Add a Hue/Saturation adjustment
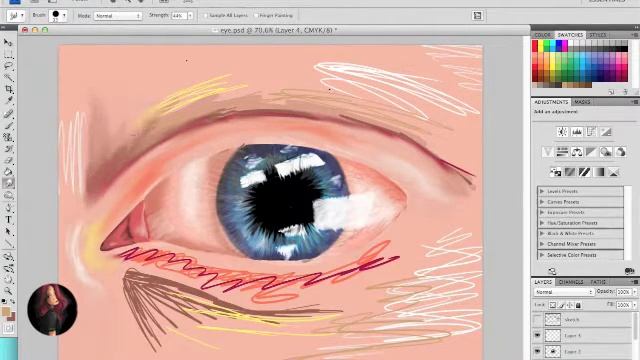 click(x=562, y=152)
